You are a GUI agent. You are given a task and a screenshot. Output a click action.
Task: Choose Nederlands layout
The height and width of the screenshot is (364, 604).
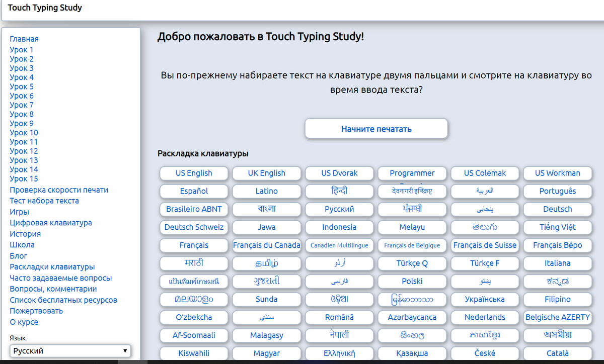(485, 317)
